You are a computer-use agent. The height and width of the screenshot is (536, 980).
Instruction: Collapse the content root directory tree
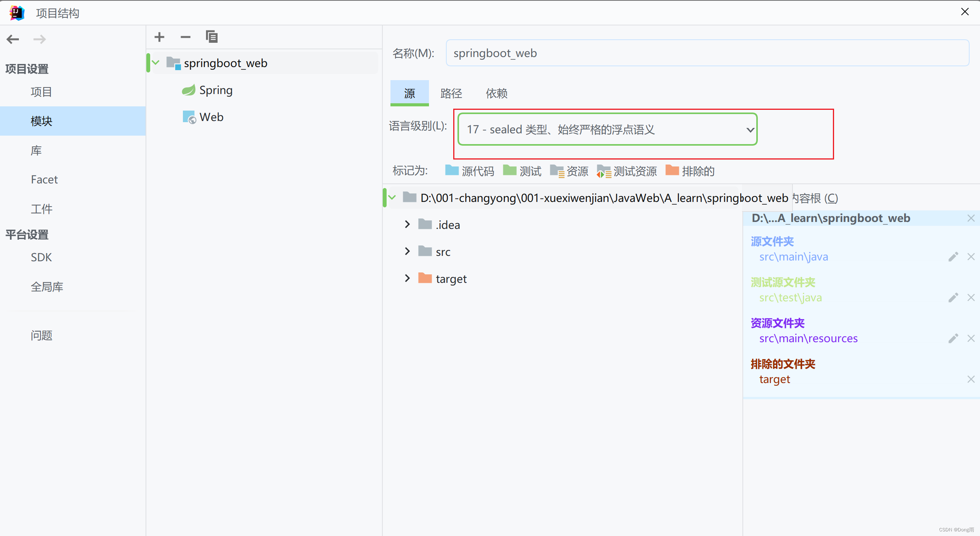[x=392, y=198]
